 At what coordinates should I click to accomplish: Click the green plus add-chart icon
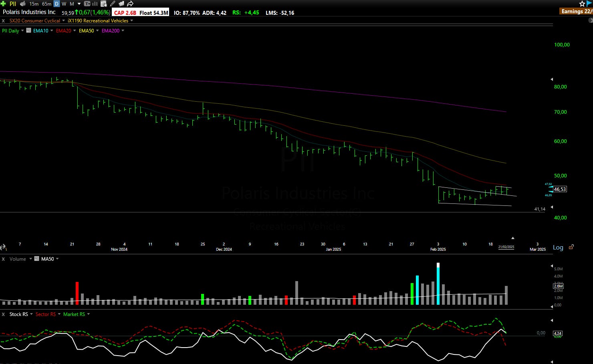pos(3,4)
